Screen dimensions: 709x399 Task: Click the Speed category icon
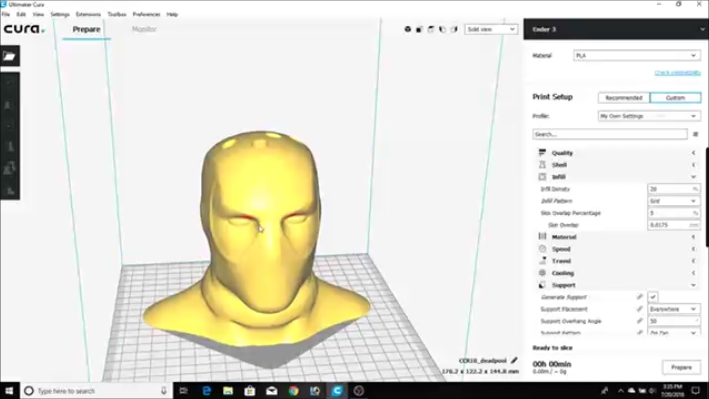click(542, 249)
